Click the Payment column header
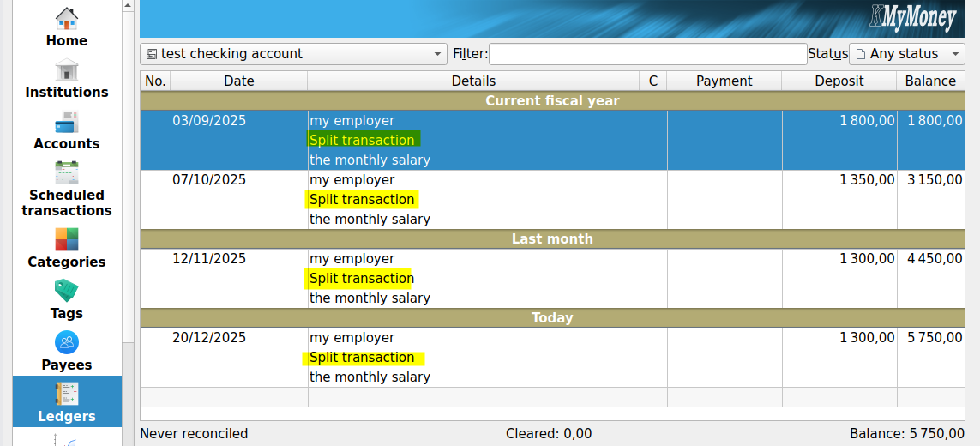980x446 pixels. click(724, 81)
